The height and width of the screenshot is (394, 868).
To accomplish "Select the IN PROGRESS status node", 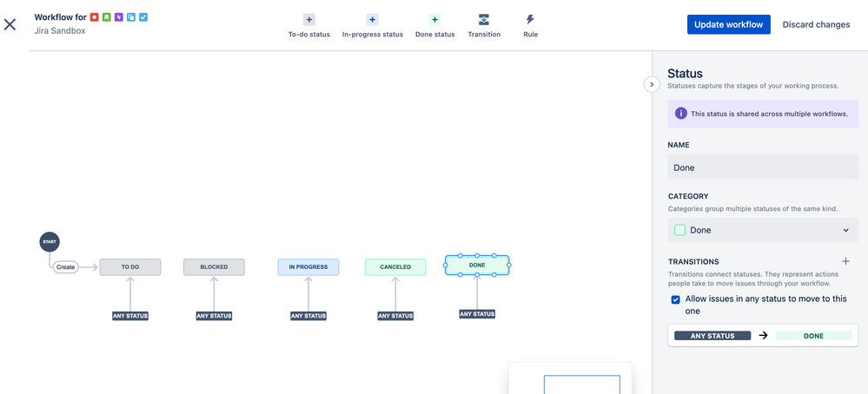I will 308,267.
